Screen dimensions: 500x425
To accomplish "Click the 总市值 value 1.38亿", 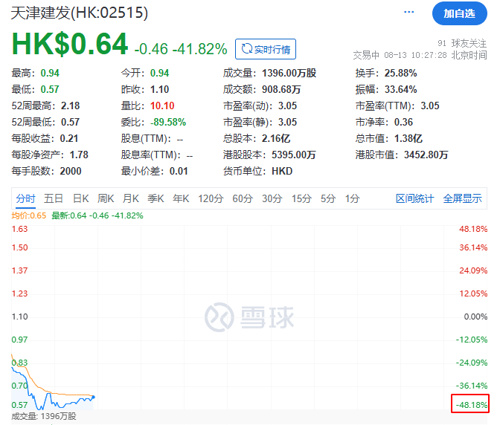I will pyautogui.click(x=408, y=138).
